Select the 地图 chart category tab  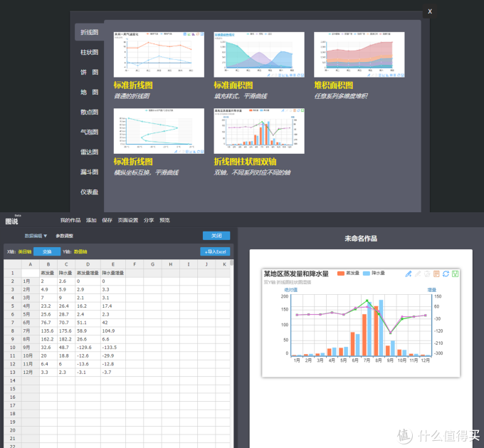pyautogui.click(x=89, y=92)
